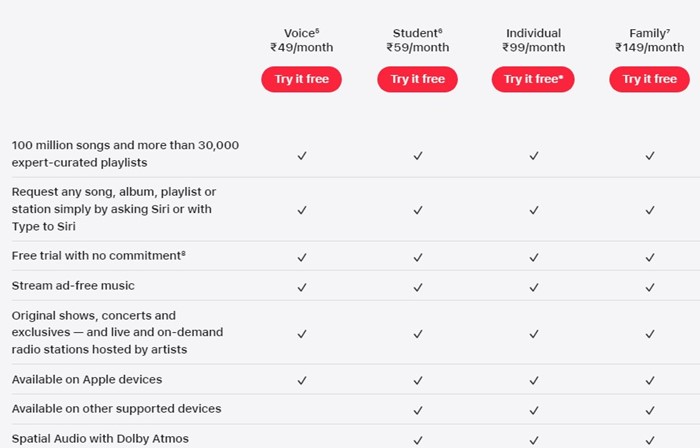Viewport: 700px width, 448px height.
Task: Click Family checkmark for Spatial Audio row
Action: tap(650, 439)
